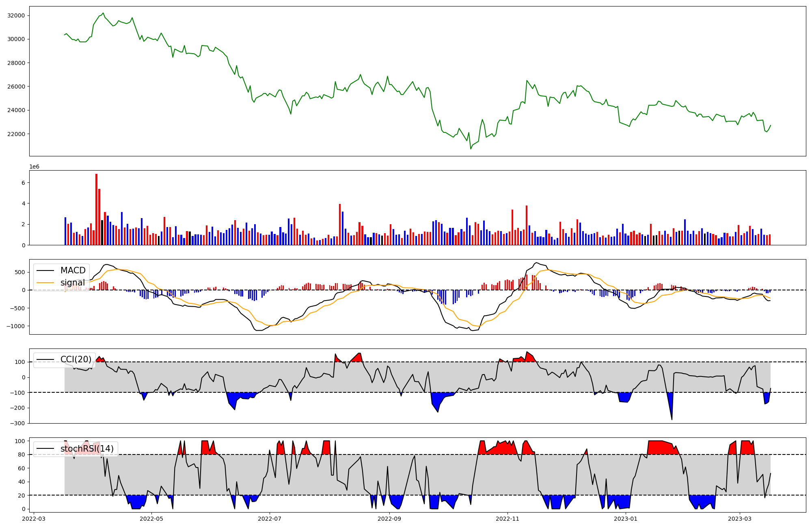Click the 28000 price axis label
The image size is (812, 528).
click(16, 63)
